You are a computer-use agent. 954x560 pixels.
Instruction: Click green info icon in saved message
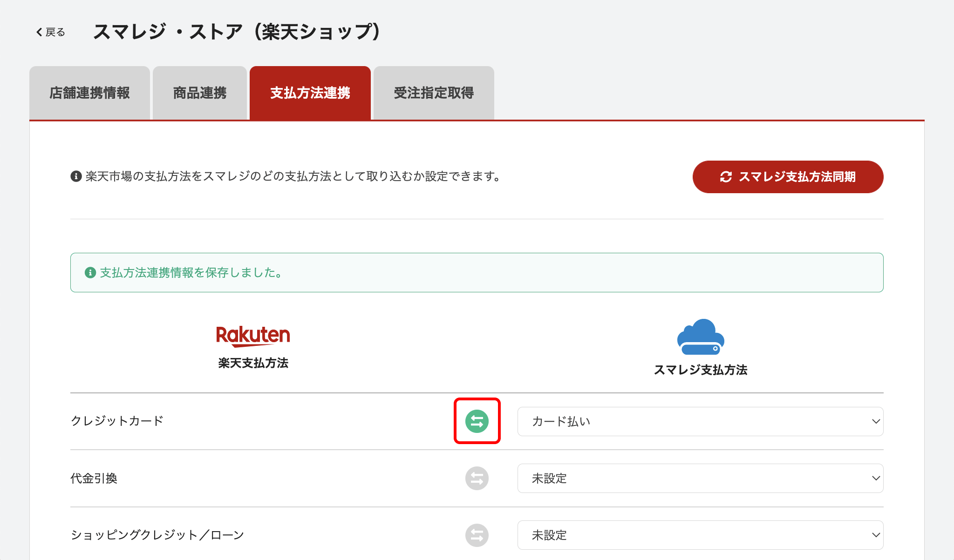point(90,273)
